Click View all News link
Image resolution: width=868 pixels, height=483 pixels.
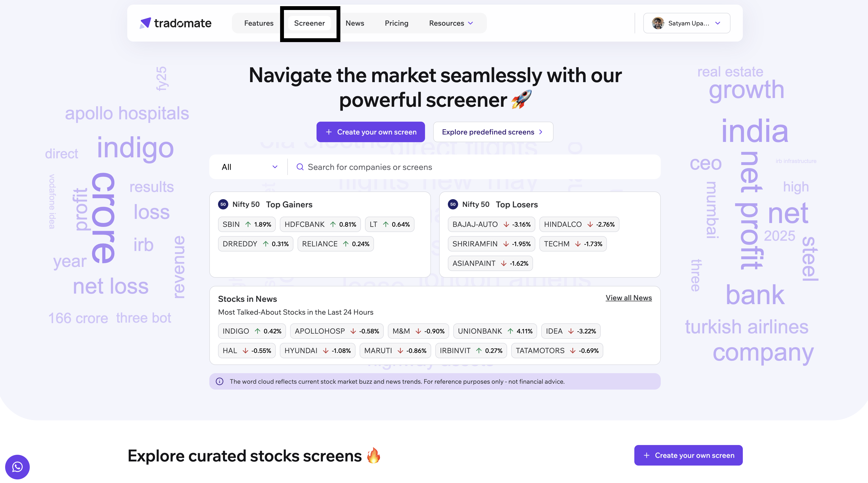tap(628, 298)
